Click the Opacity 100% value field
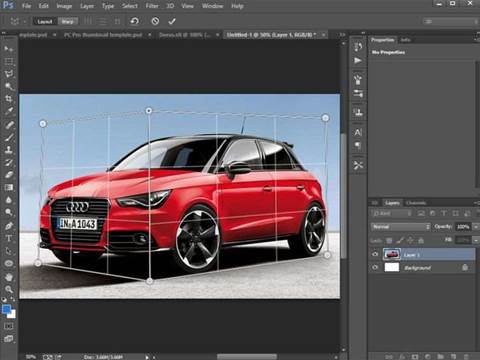The width and height of the screenshot is (480, 360). tap(463, 227)
